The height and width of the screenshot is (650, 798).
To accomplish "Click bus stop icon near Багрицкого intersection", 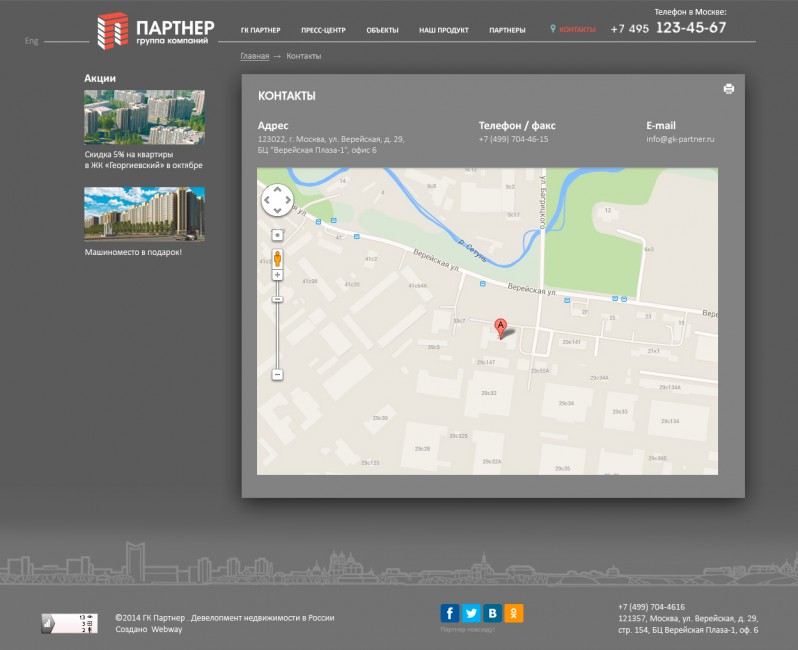I will coord(567,301).
